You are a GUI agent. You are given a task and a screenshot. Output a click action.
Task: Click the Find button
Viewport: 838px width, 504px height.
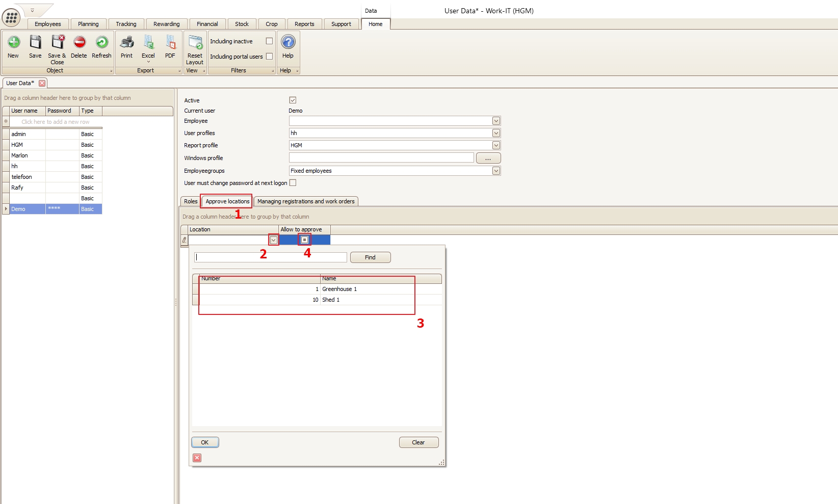pos(370,257)
